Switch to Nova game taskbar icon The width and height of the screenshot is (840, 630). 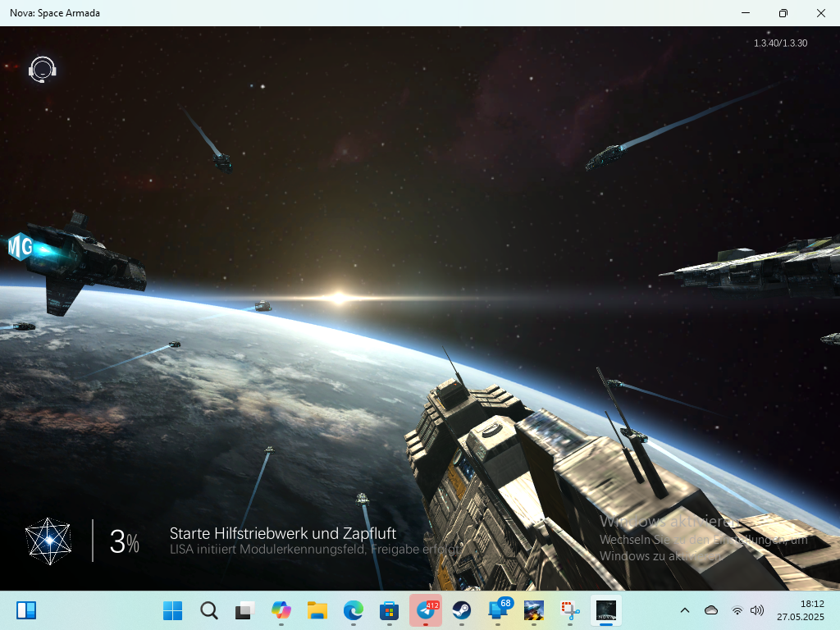pyautogui.click(x=606, y=610)
